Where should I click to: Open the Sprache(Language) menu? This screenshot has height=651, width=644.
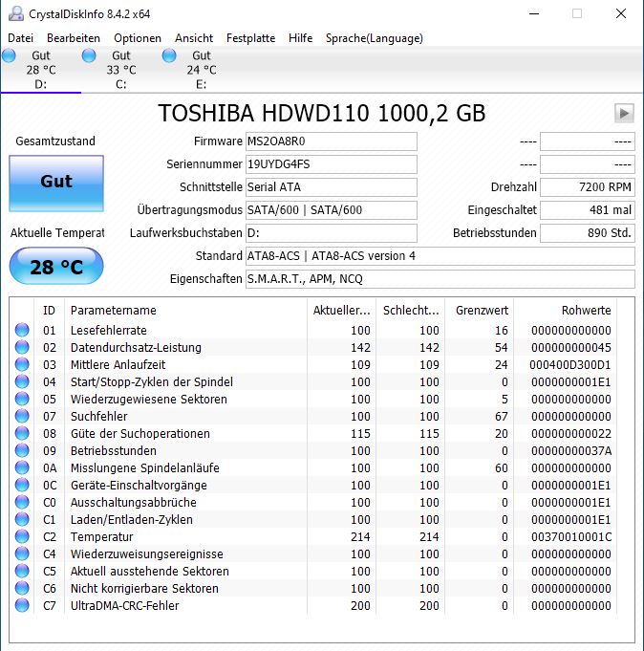375,38
